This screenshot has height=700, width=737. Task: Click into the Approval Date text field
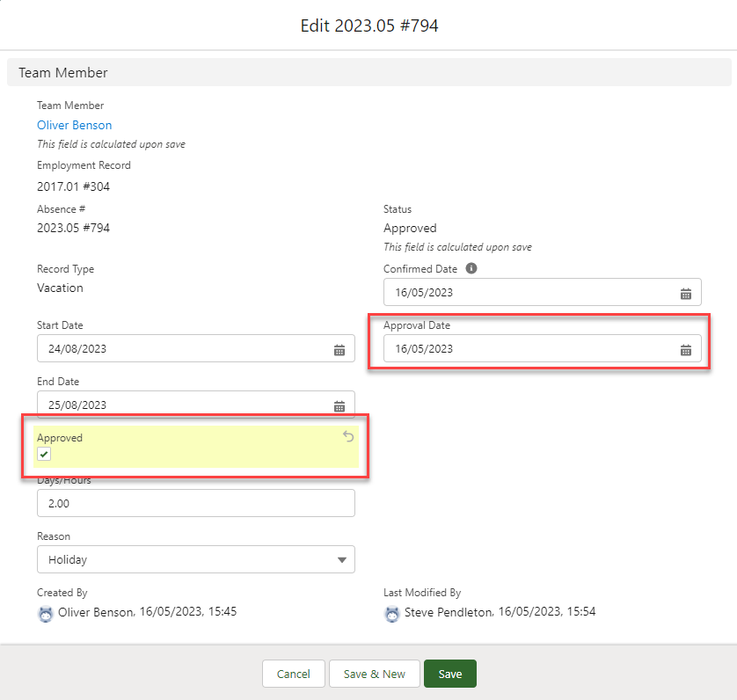tap(528, 349)
